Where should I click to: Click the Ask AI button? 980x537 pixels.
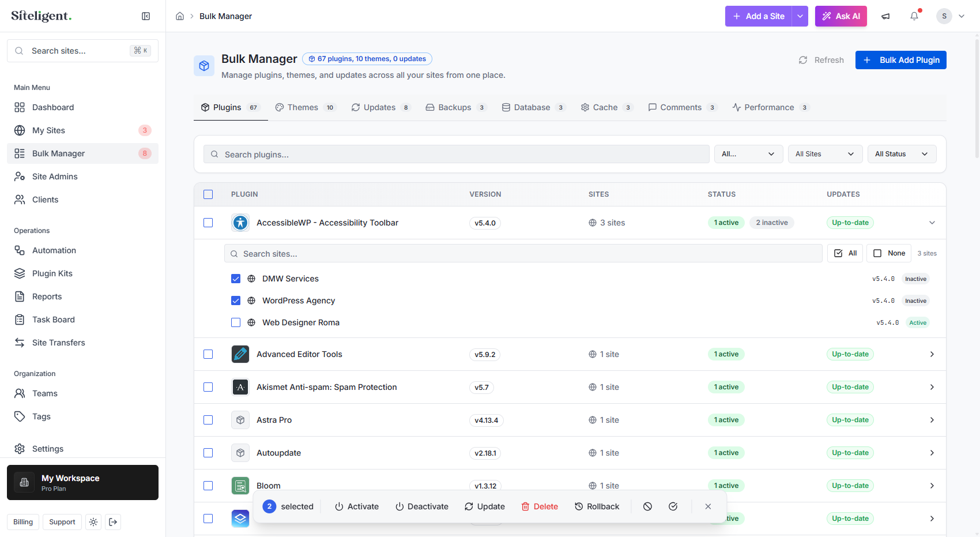[841, 16]
